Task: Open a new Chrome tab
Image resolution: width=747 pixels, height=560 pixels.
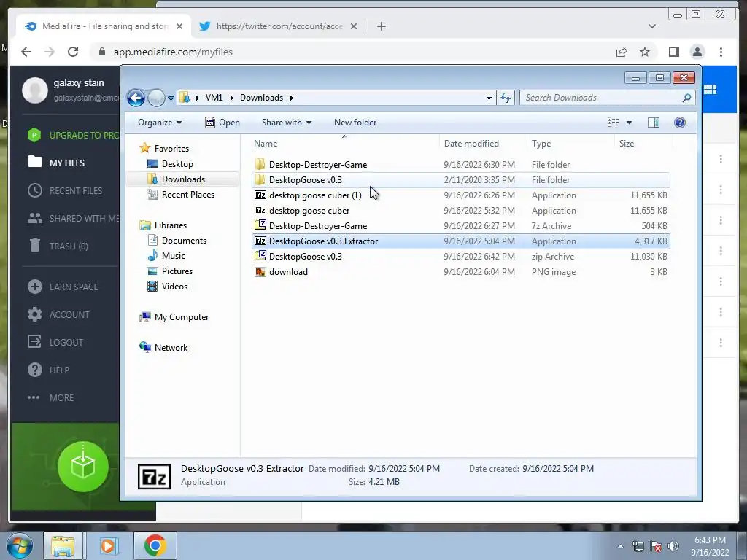Action: pos(381,26)
